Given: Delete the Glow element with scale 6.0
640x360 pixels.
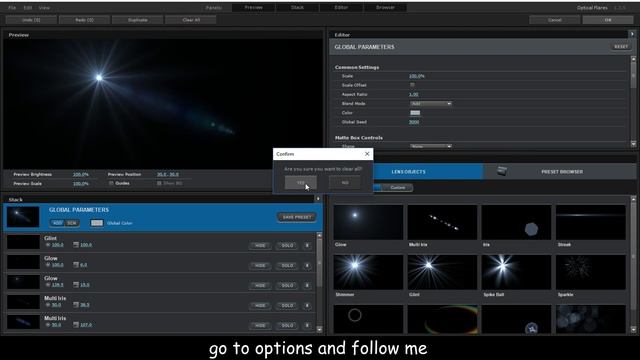Looking at the screenshot, I should point(307,265).
